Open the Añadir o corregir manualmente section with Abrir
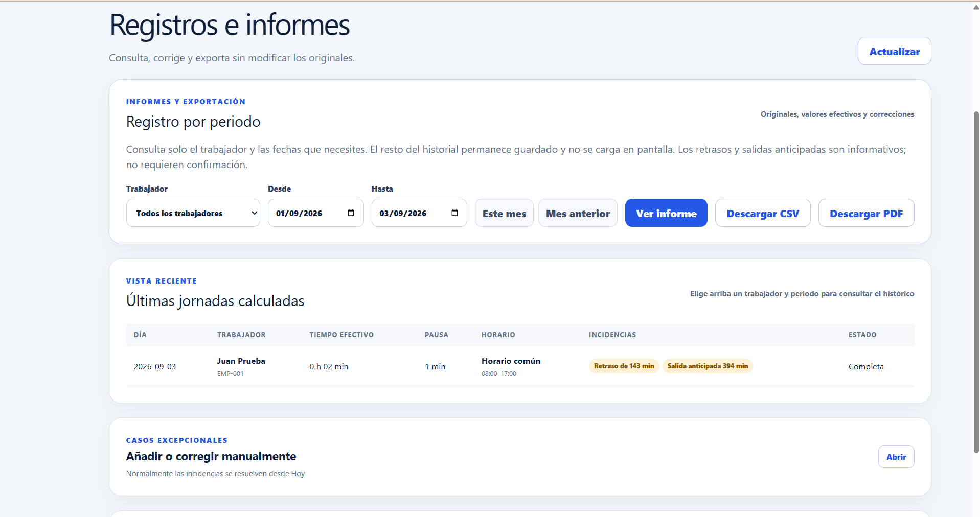The width and height of the screenshot is (980, 517). pos(896,457)
